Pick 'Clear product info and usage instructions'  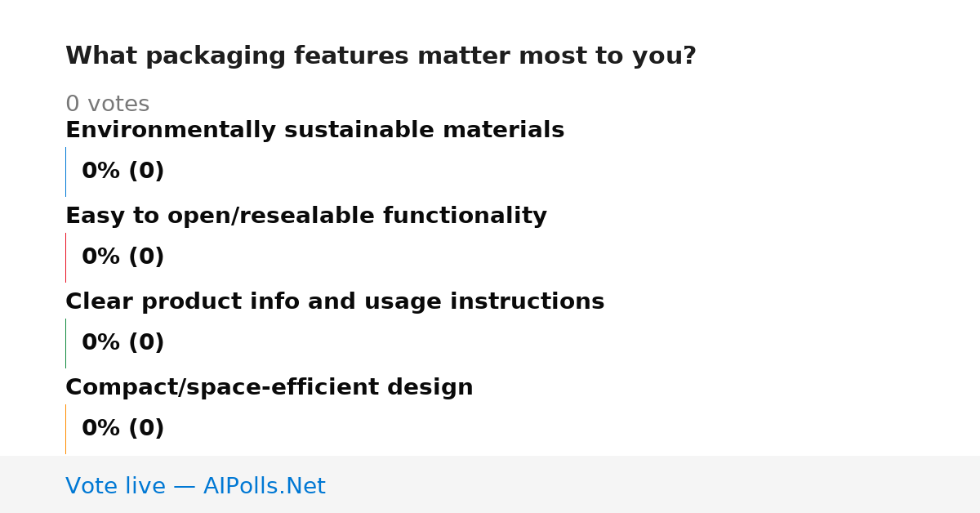pyautogui.click(x=335, y=302)
